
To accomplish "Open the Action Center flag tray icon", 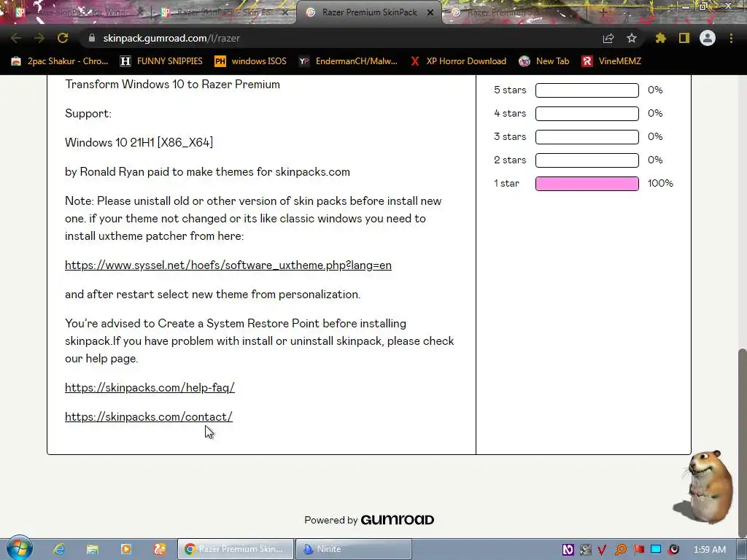I will pyautogui.click(x=638, y=550).
